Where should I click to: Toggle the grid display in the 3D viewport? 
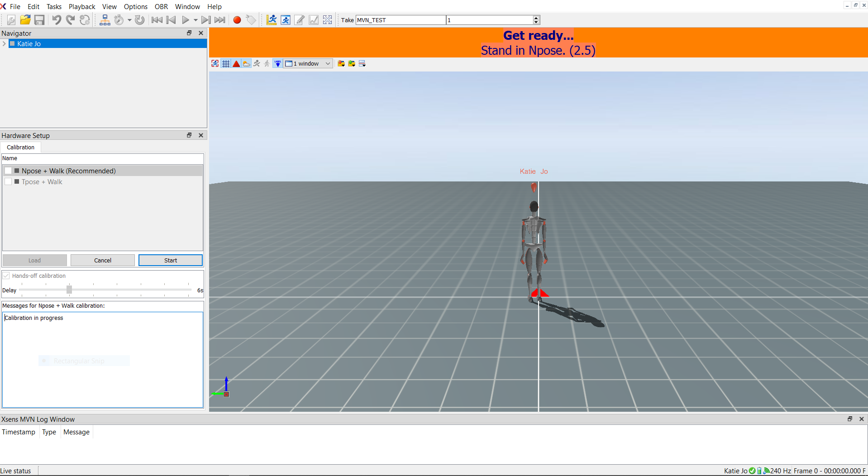[x=225, y=63]
